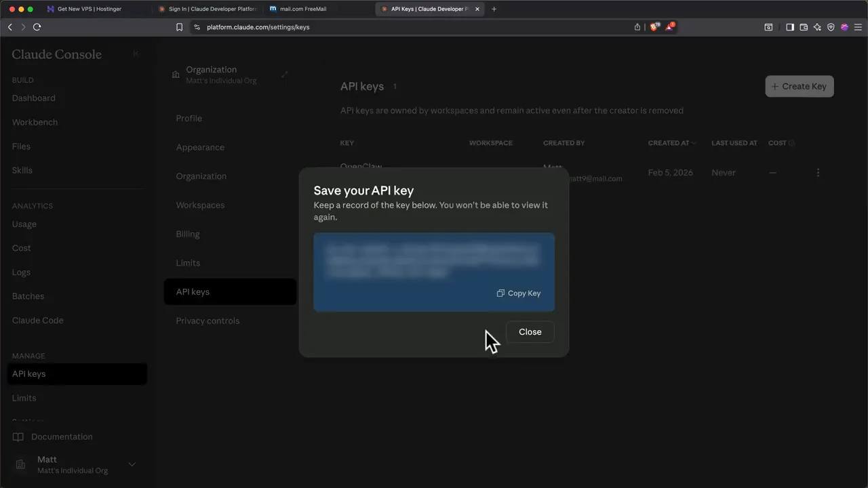This screenshot has height=488, width=868.
Task: Open Dashboard in the console sidebar
Action: pos(34,98)
